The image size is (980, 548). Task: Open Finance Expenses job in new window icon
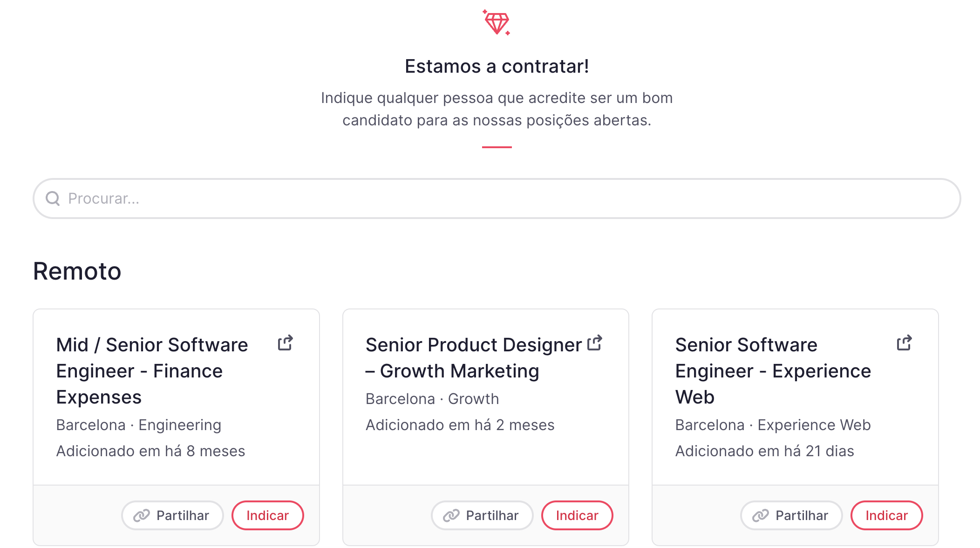tap(285, 343)
